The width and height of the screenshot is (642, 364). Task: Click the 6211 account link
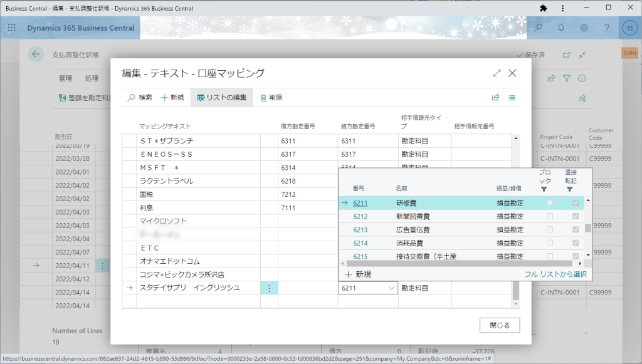point(360,203)
